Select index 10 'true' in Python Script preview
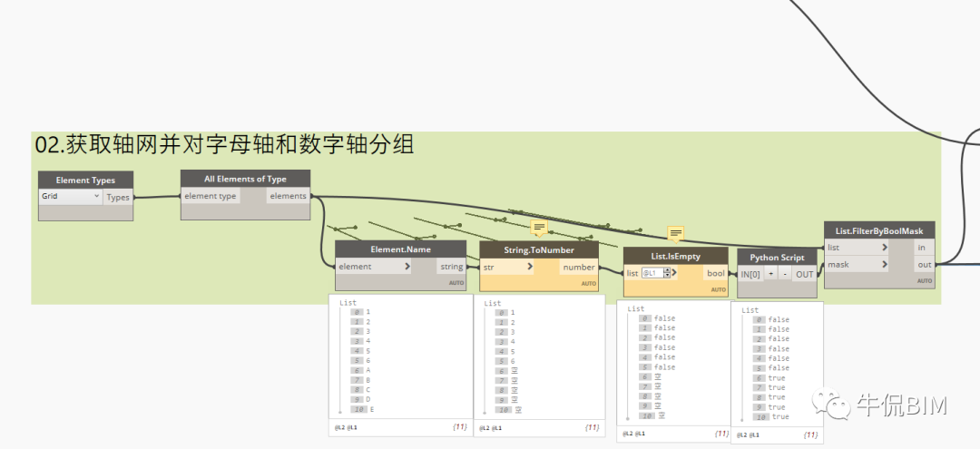 coord(780,416)
